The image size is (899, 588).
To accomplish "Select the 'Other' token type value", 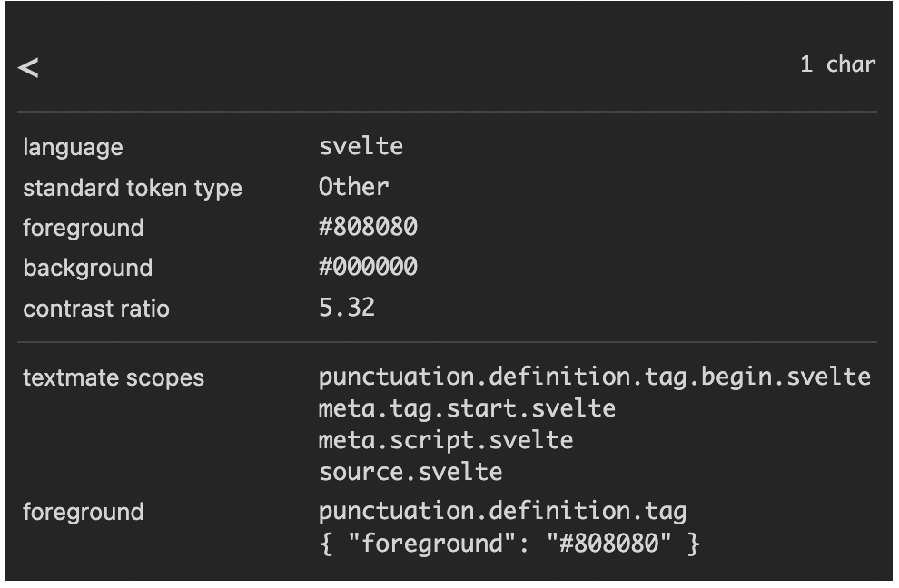I will coord(353,187).
